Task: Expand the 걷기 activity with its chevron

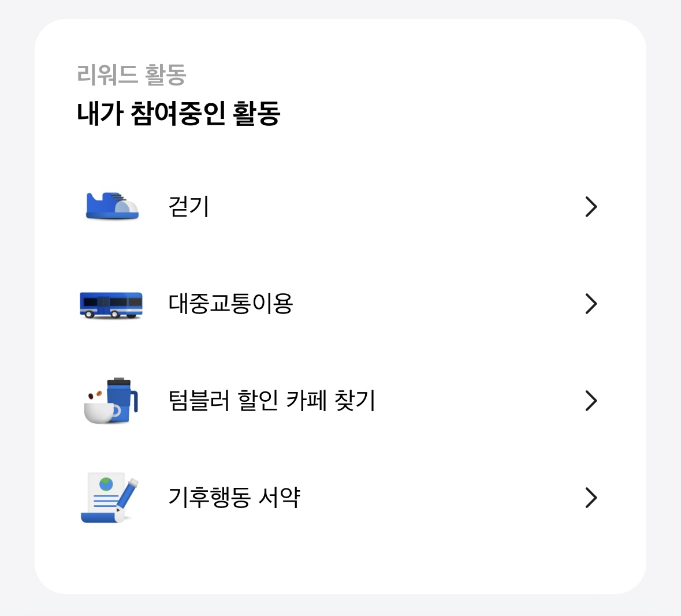Action: tap(590, 206)
